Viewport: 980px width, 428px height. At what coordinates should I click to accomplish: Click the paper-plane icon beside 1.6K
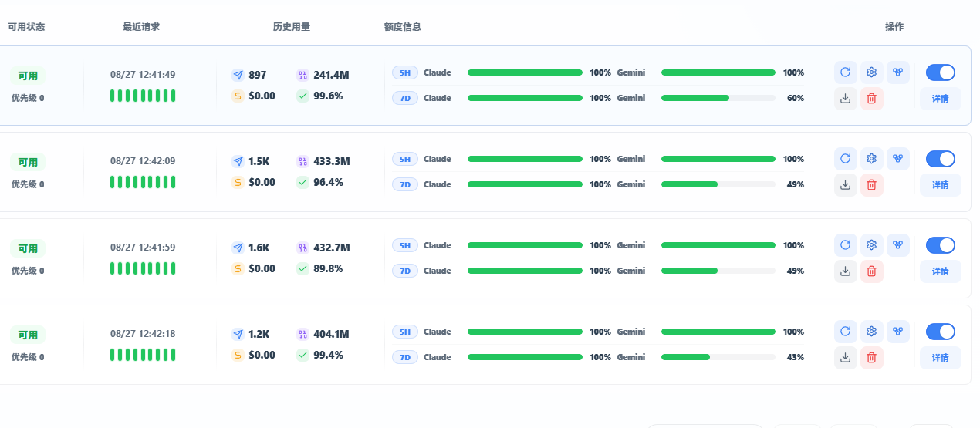point(238,248)
